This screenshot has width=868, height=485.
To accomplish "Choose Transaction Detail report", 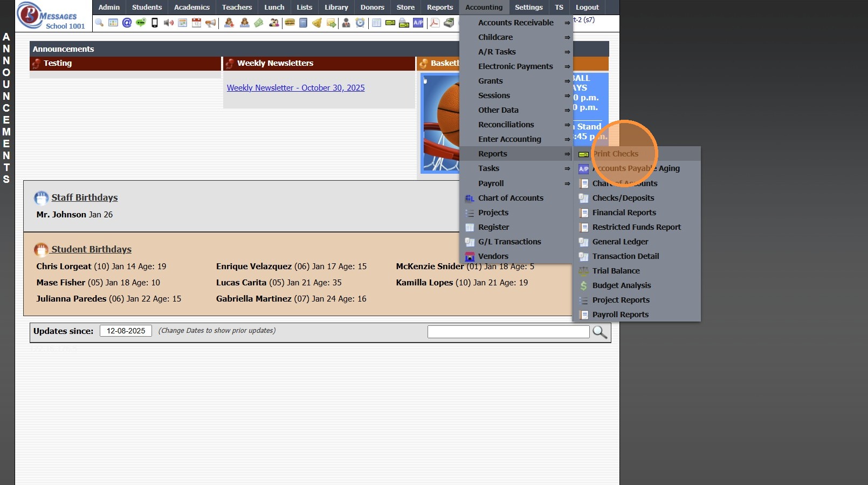I will (x=636, y=256).
